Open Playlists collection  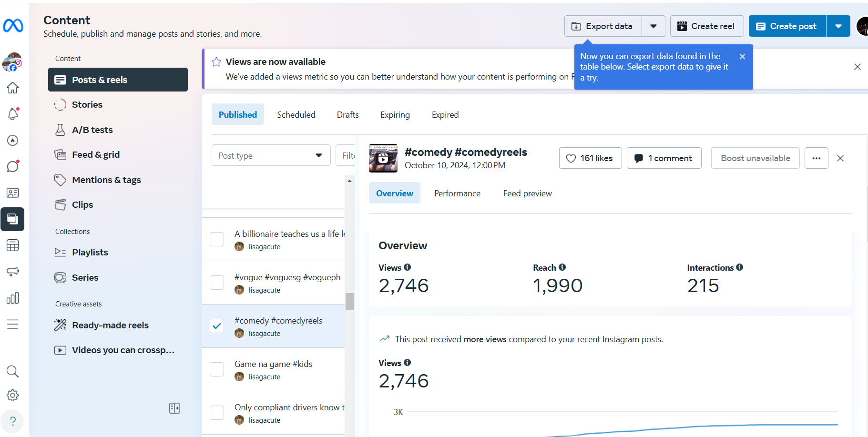point(118,252)
